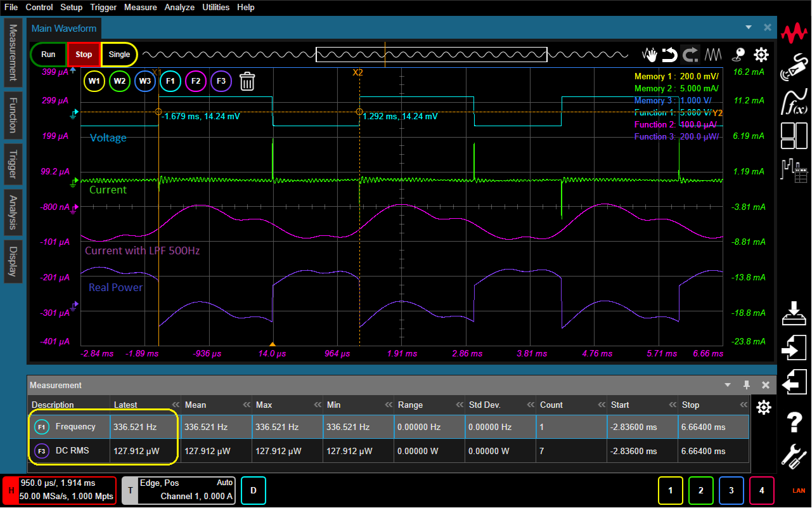Open the window layout grid icon
The width and height of the screenshot is (812, 508).
[x=794, y=134]
